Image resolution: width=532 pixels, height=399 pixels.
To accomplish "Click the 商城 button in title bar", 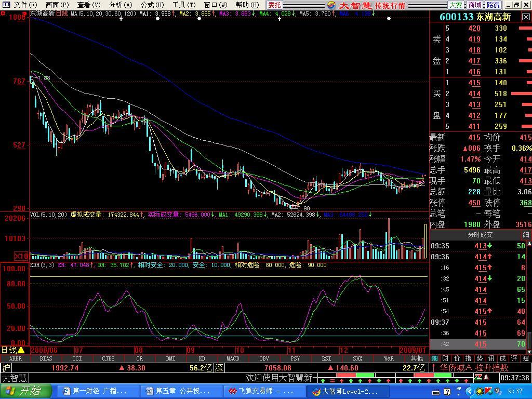I will 475,5.
